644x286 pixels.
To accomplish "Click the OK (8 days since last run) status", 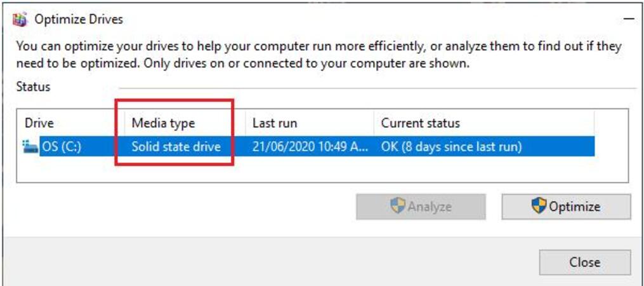I will [x=451, y=147].
